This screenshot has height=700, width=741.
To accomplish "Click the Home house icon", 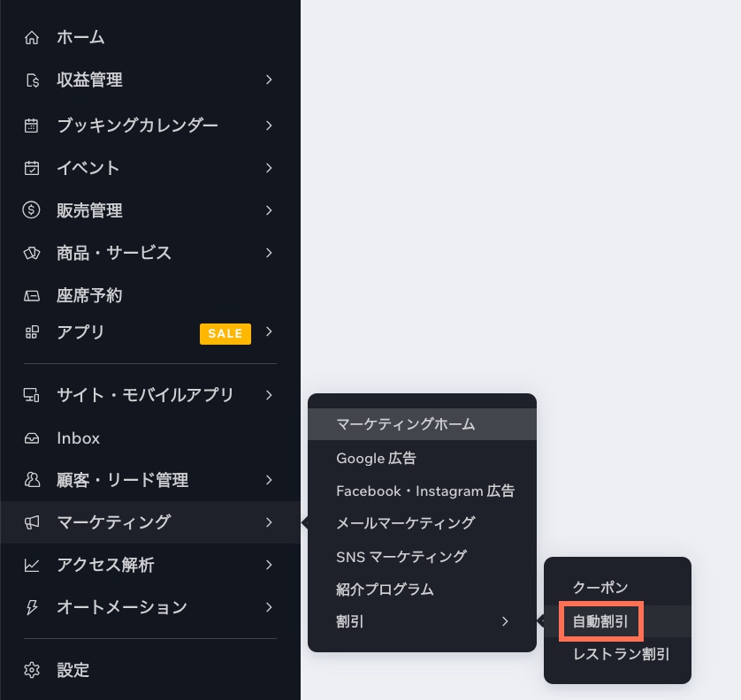I will 32,37.
